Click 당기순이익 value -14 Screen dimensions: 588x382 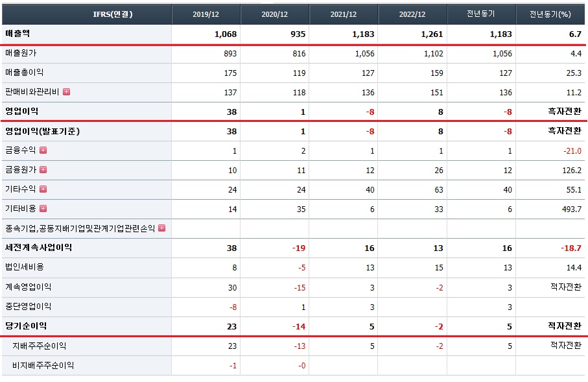click(299, 326)
